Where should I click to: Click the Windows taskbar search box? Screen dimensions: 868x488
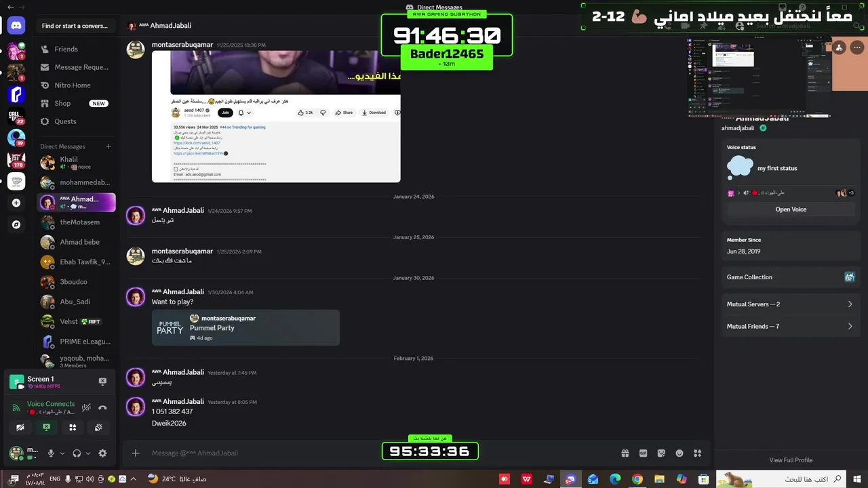(780, 479)
